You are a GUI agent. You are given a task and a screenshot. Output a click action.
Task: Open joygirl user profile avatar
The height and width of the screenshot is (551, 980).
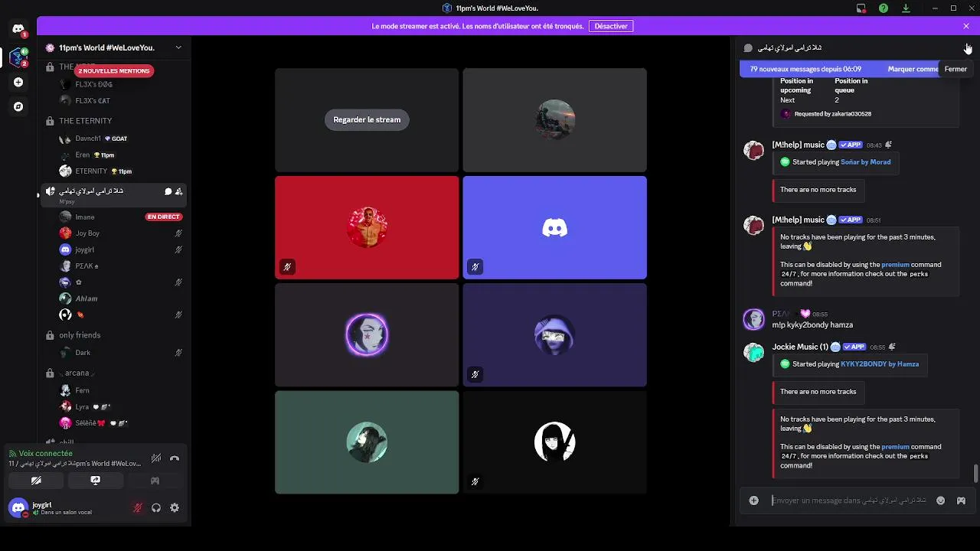click(18, 507)
